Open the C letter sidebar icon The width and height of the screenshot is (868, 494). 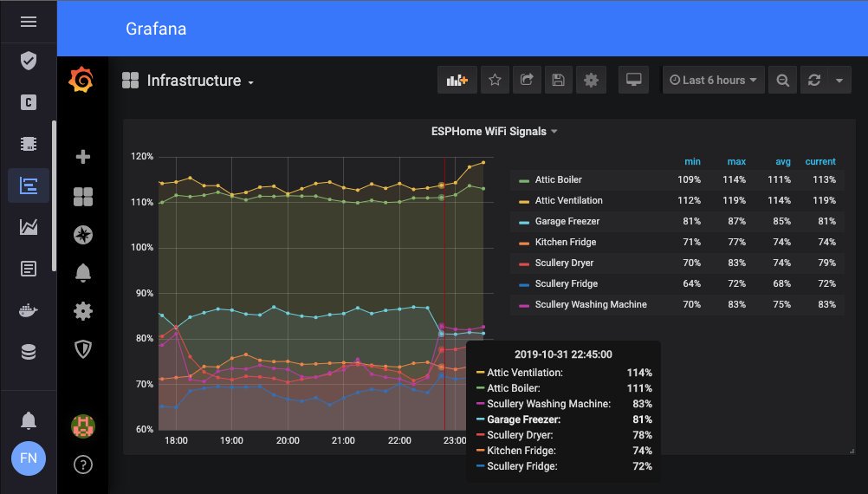point(29,102)
